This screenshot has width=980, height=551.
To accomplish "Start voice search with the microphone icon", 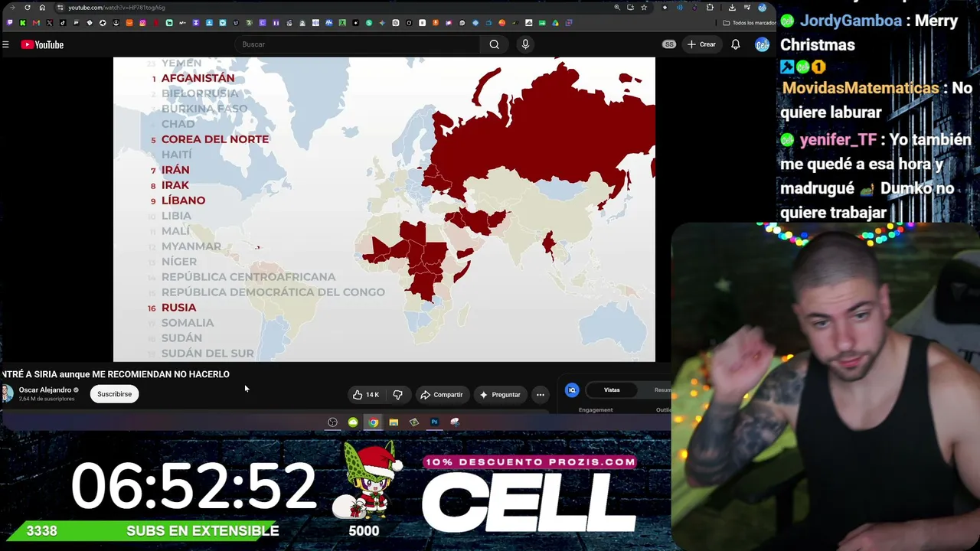I will pyautogui.click(x=525, y=44).
